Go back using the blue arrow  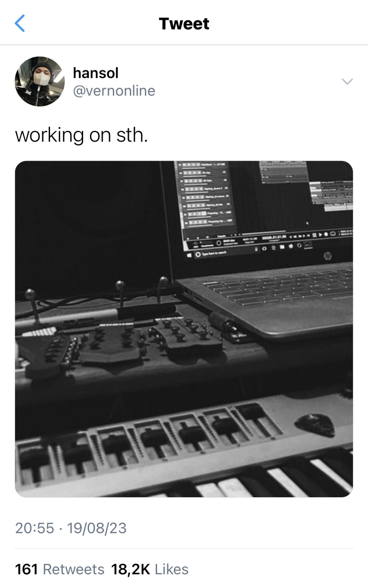[20, 23]
